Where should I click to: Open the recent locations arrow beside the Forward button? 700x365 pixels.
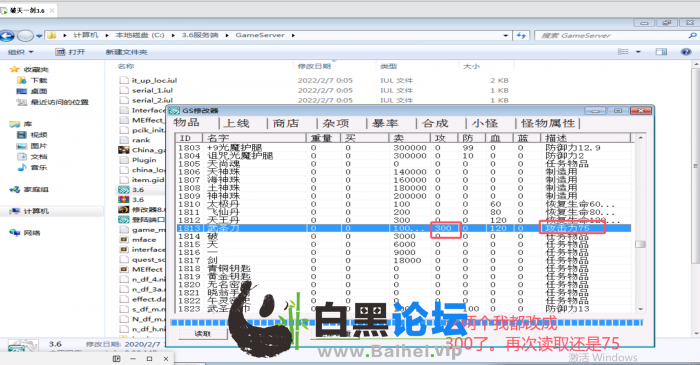[x=39, y=36]
